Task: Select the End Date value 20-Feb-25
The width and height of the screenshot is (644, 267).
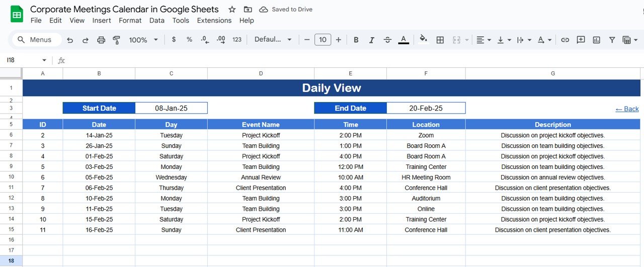Action: pyautogui.click(x=426, y=108)
